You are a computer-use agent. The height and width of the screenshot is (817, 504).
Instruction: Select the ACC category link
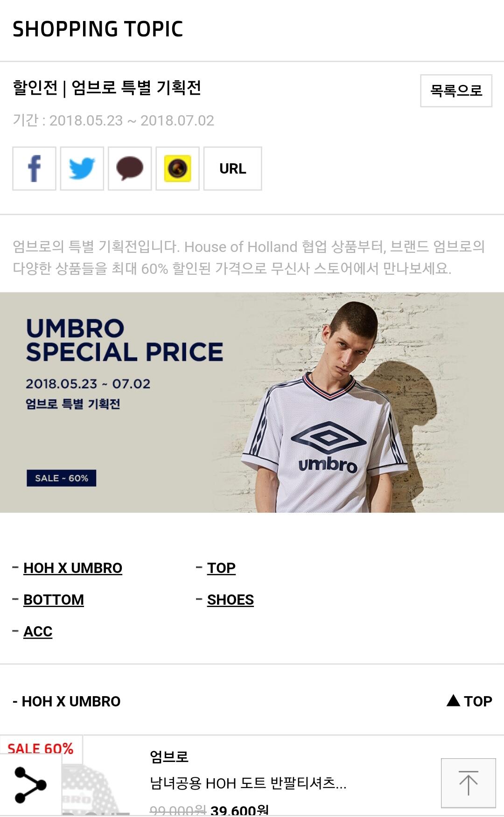coord(38,631)
